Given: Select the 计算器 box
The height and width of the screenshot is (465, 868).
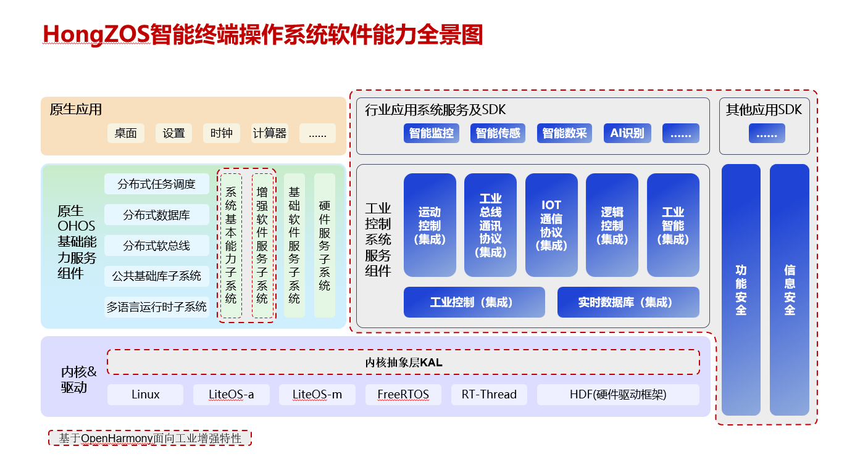Looking at the screenshot, I should tap(270, 133).
